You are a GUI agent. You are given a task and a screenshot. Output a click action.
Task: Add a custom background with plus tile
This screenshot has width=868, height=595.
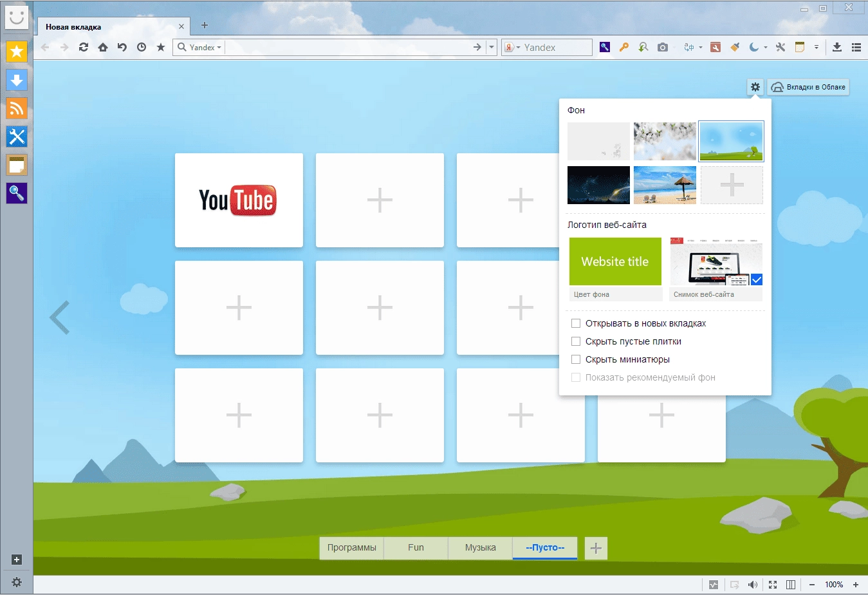tap(732, 185)
